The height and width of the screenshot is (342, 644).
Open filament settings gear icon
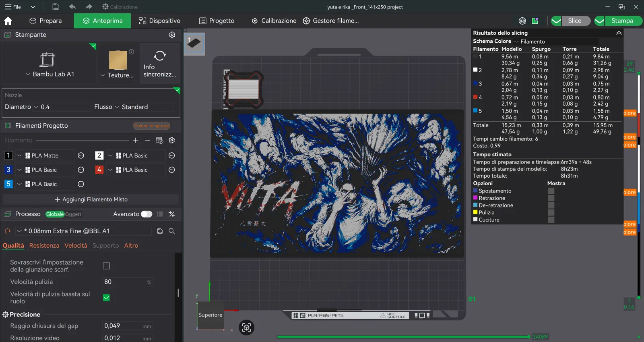point(172,140)
